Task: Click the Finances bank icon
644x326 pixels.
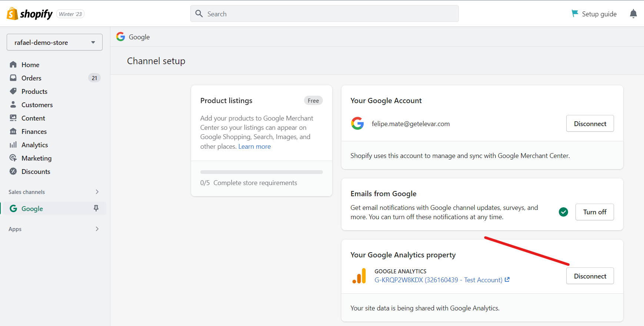Action: pyautogui.click(x=13, y=131)
